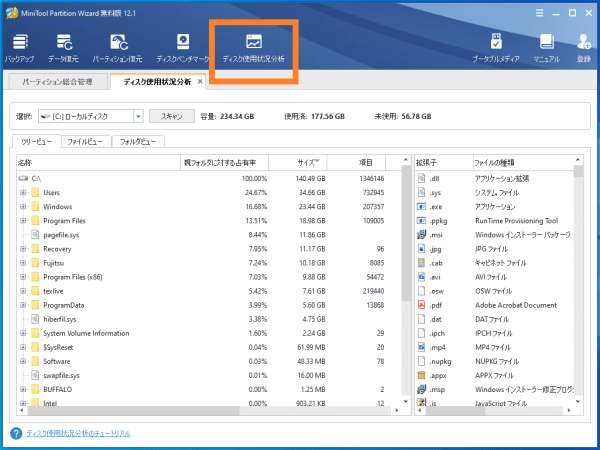This screenshot has height=450, width=600.
Task: Open the drive selection dropdown
Action: 138,116
